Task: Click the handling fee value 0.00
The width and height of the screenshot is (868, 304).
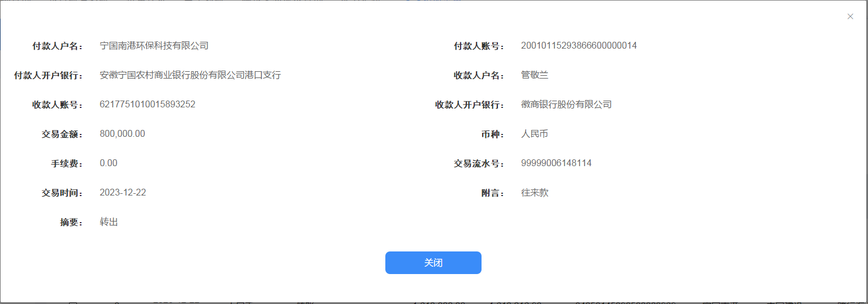Action: pyautogui.click(x=109, y=163)
